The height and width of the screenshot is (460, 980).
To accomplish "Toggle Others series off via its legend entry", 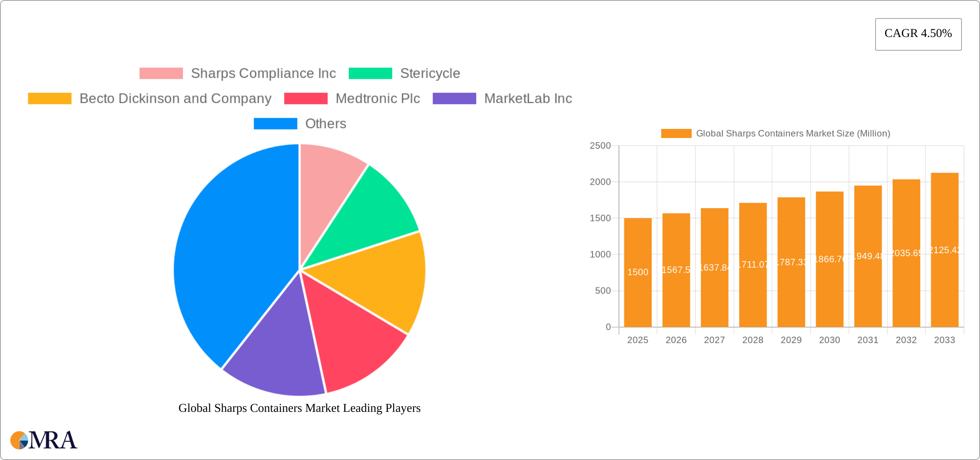I will tap(325, 124).
